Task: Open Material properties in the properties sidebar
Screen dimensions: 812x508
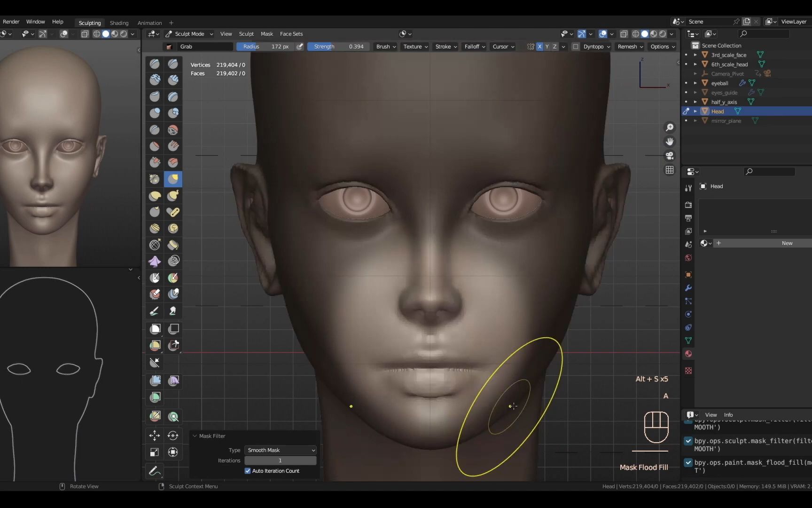Action: click(x=688, y=353)
